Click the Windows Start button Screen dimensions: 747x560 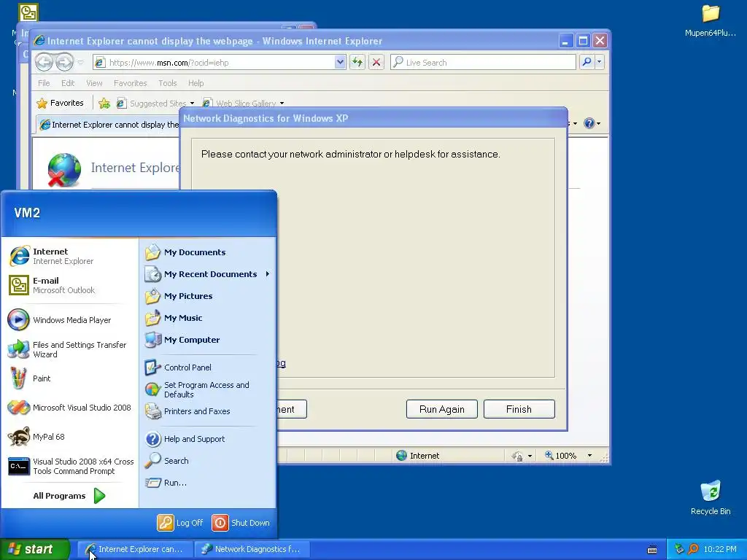point(35,549)
